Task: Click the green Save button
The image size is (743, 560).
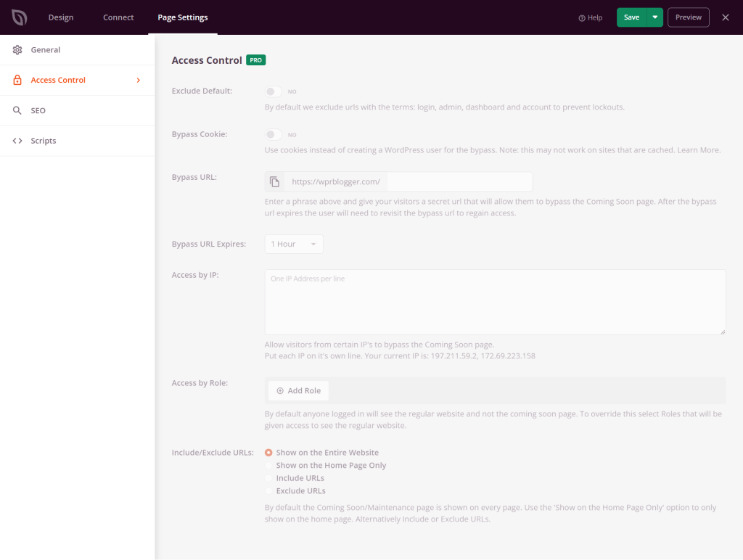Action: pyautogui.click(x=632, y=17)
